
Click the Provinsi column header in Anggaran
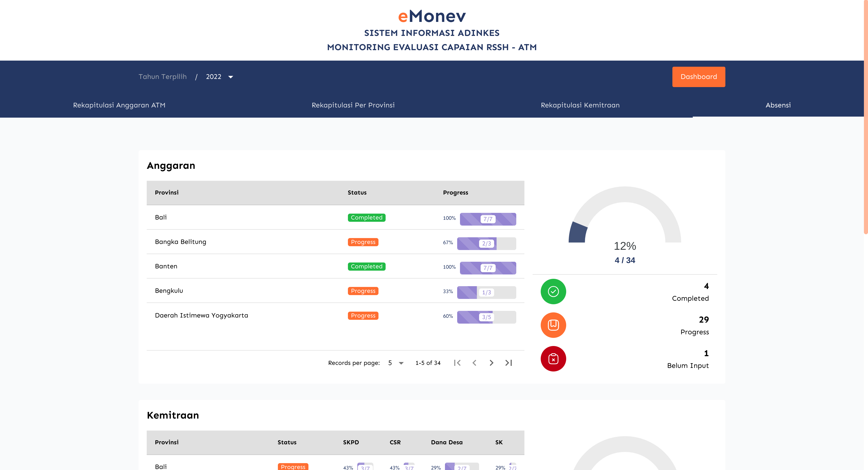click(167, 193)
